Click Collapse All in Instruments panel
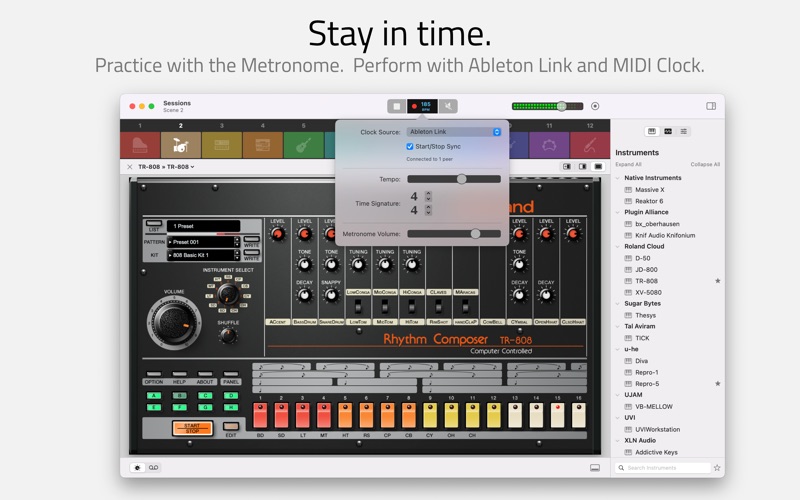The height and width of the screenshot is (500, 800). [x=705, y=164]
